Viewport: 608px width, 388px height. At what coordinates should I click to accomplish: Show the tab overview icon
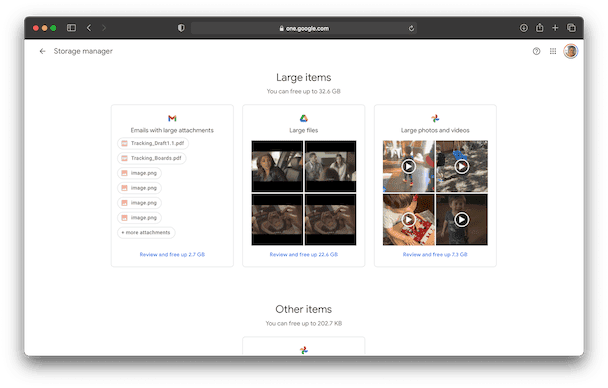click(571, 28)
